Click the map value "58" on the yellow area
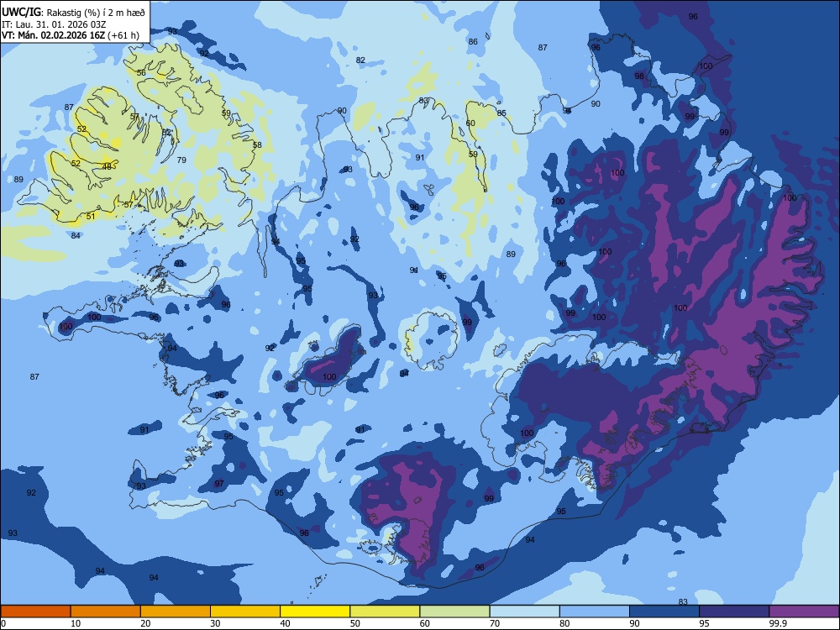This screenshot has height=630, width=840. coord(257,144)
